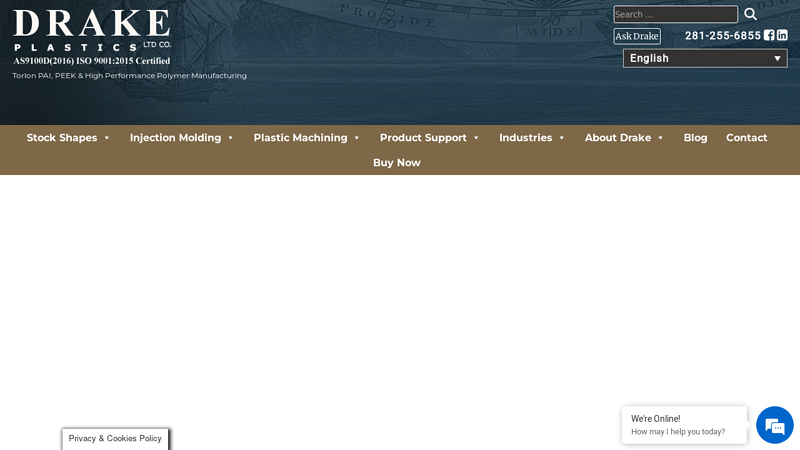Screen dimensions: 800x450
Task: Click the We're Online chat message
Action: pyautogui.click(x=684, y=424)
